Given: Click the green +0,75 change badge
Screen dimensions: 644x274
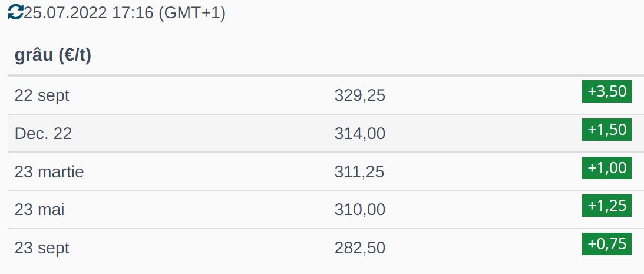Looking at the screenshot, I should tap(606, 244).
